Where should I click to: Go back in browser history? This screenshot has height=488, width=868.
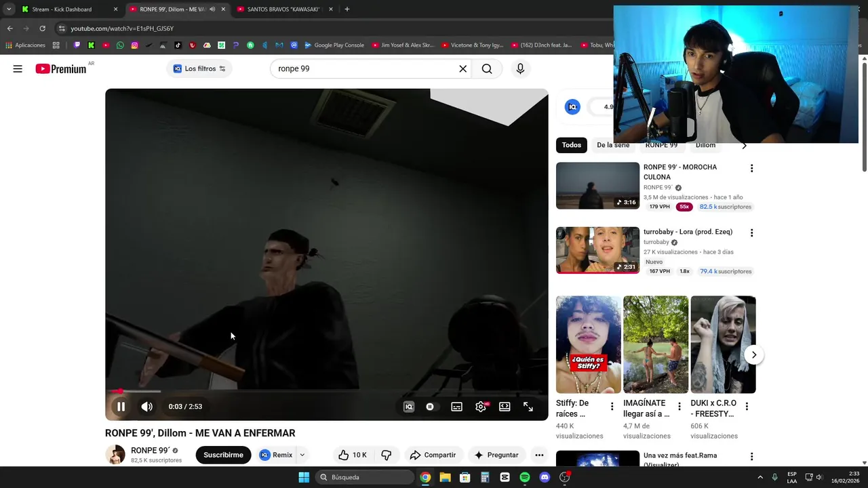pos(9,28)
